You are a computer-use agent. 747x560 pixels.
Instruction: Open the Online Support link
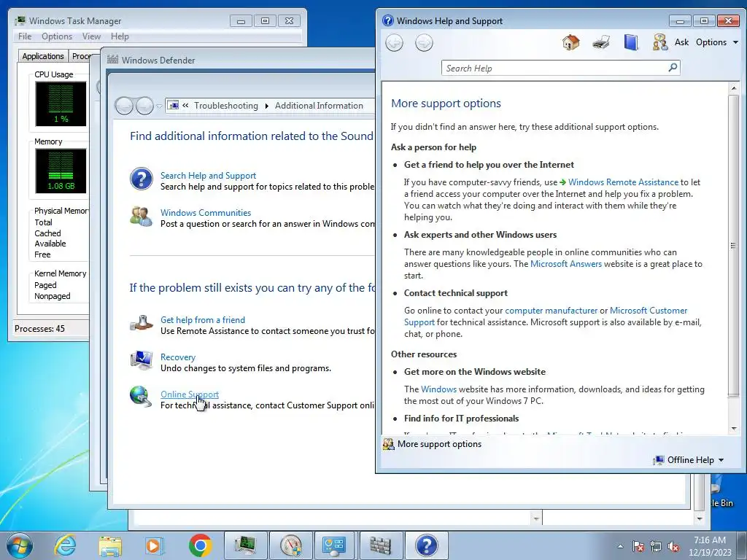(x=190, y=394)
